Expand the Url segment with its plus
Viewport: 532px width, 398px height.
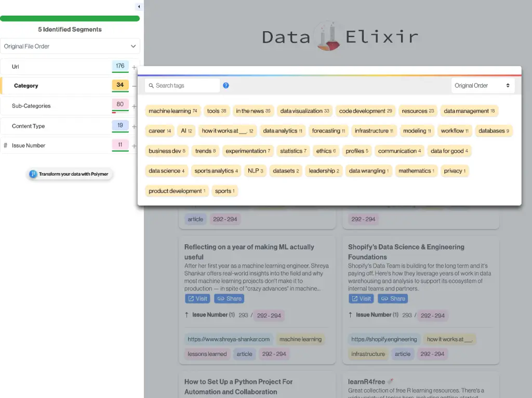(134, 67)
